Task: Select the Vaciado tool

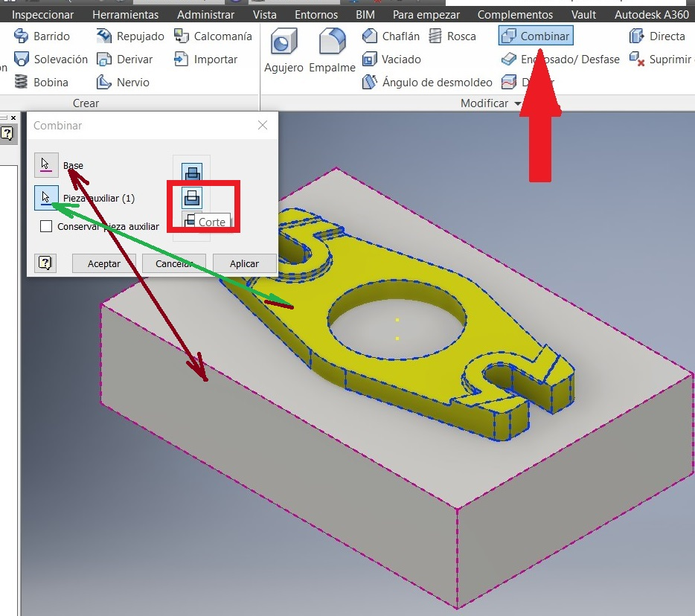Action: (x=391, y=59)
